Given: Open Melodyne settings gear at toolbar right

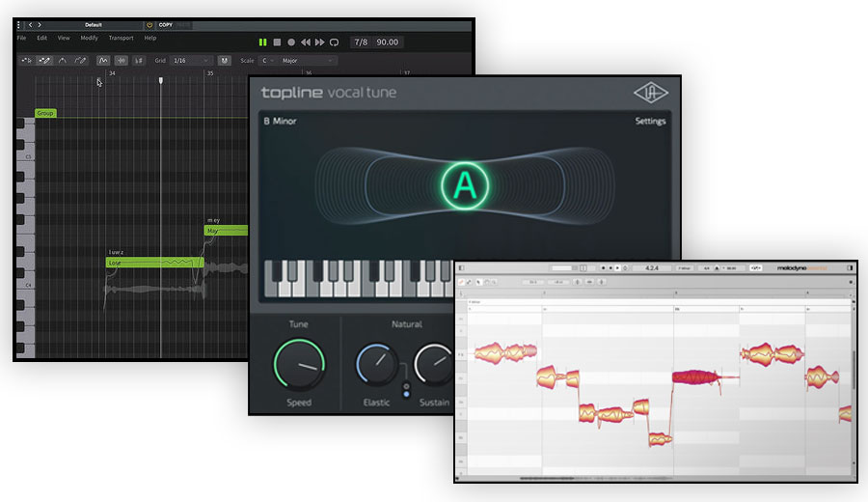Looking at the screenshot, I should click(x=852, y=282).
